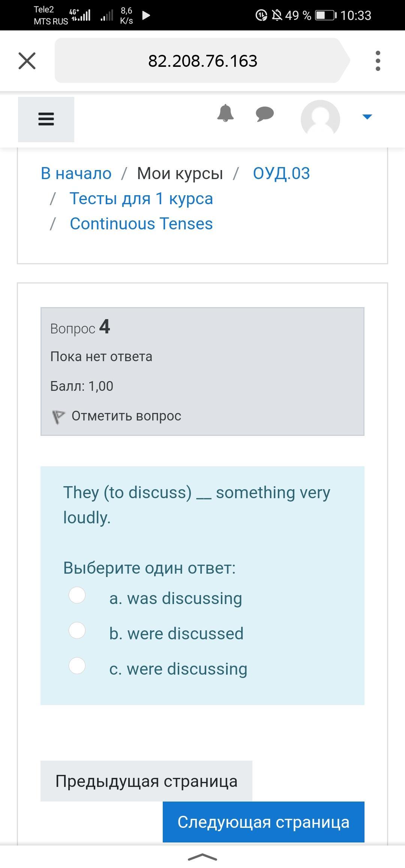The image size is (405, 868).
Task: Click the Следующая страница button
Action: pos(263,822)
